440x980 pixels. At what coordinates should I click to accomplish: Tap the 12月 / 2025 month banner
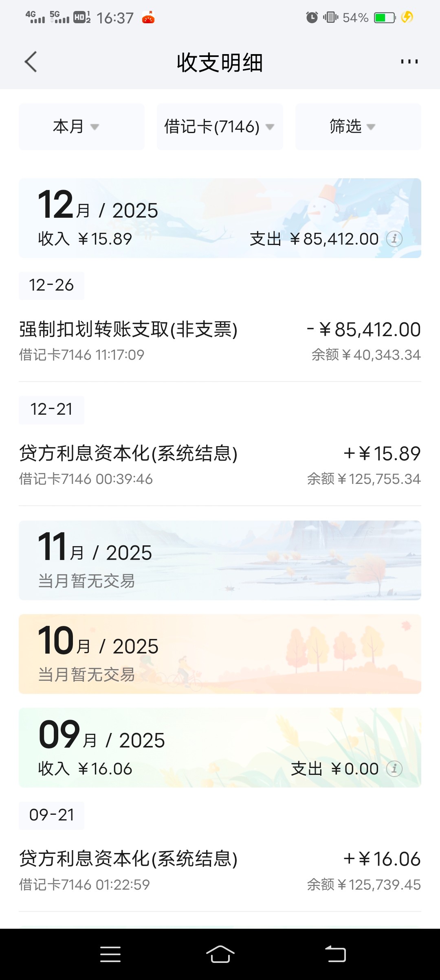[220, 218]
